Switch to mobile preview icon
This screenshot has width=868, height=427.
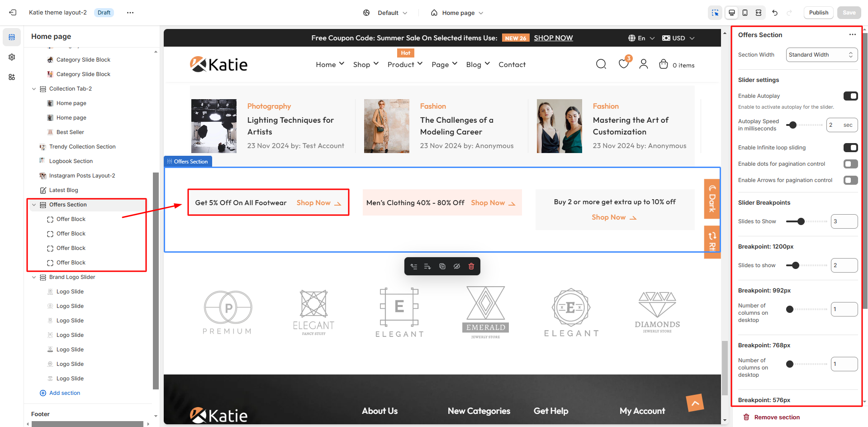(745, 13)
